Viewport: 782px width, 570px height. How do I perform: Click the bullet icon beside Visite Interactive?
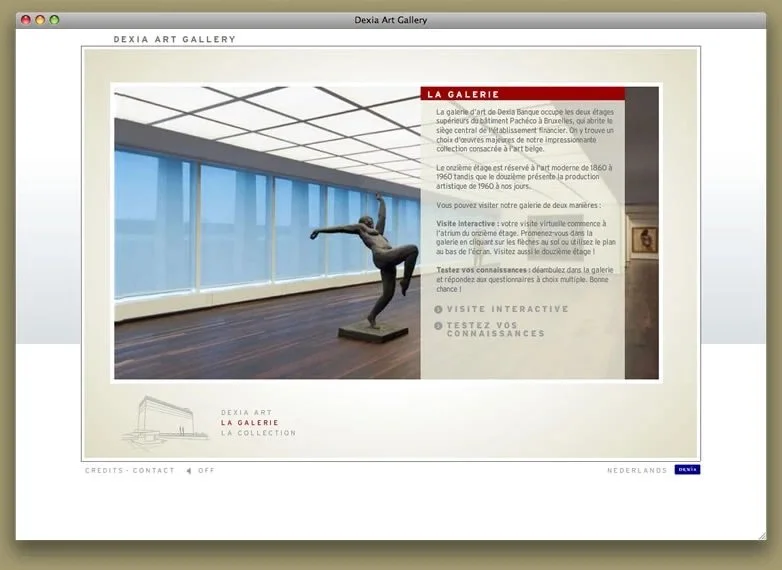[x=438, y=309]
